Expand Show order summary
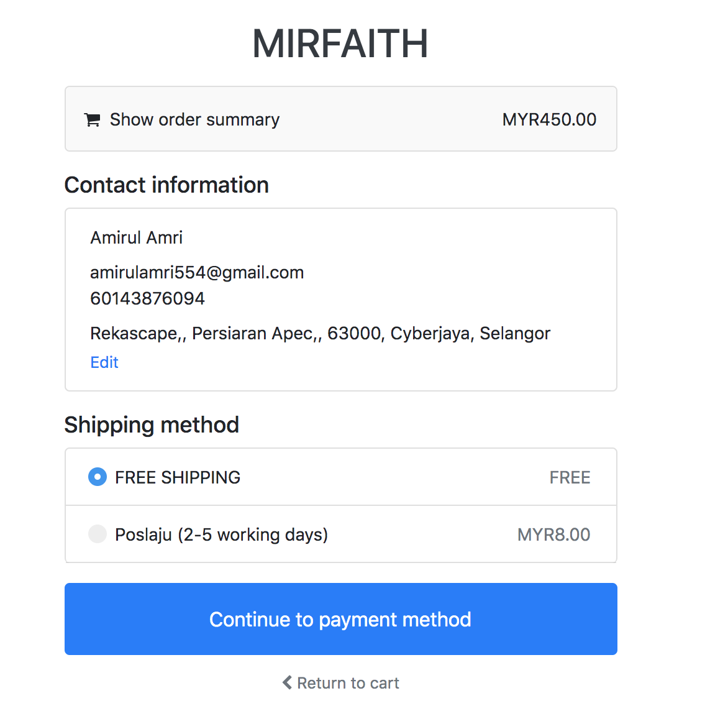The width and height of the screenshot is (728, 706). (194, 120)
